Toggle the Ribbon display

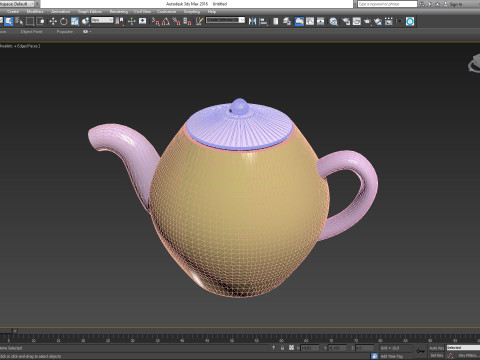pos(299,21)
